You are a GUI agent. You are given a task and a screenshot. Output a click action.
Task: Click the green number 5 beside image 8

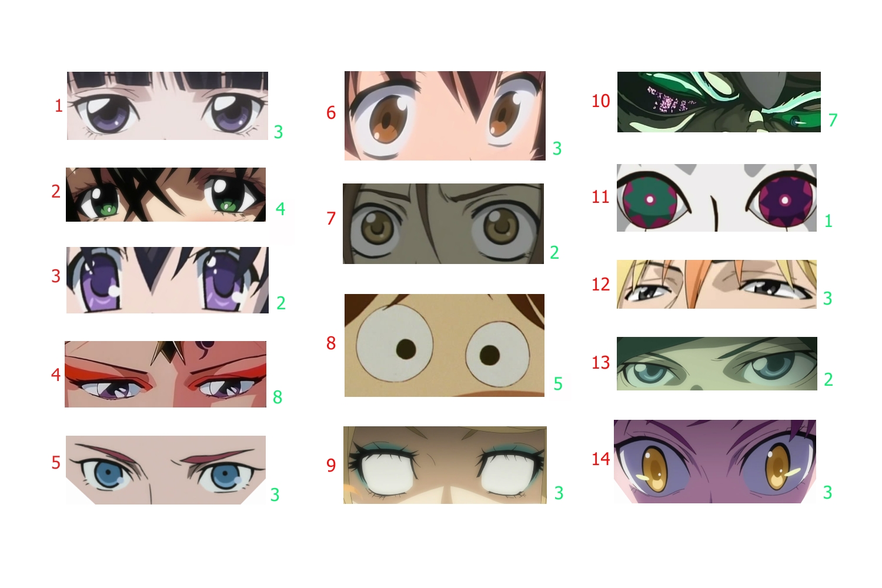point(558,384)
